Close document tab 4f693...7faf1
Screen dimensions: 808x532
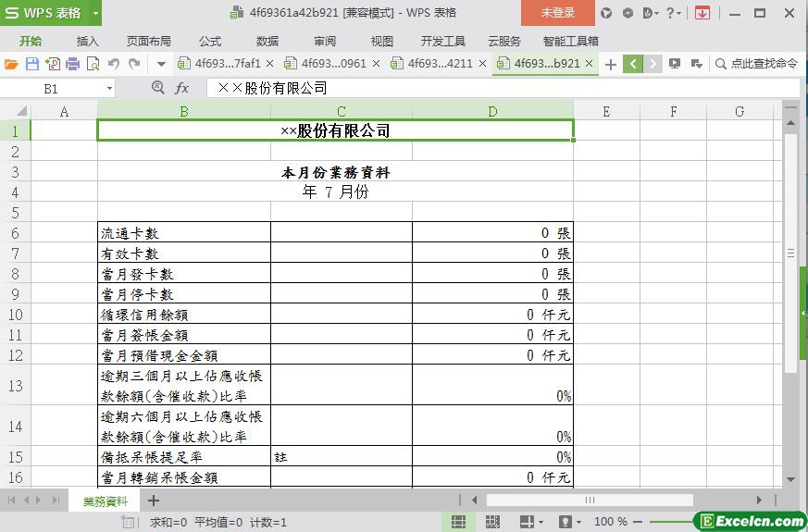[x=269, y=64]
